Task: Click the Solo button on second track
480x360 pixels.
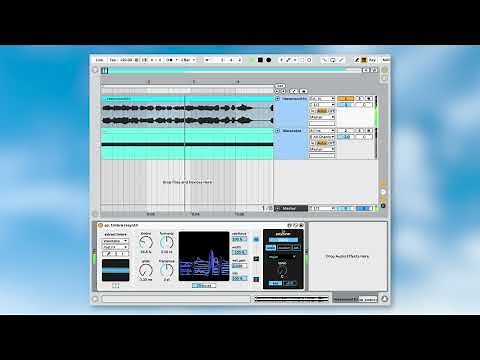Action: click(360, 131)
